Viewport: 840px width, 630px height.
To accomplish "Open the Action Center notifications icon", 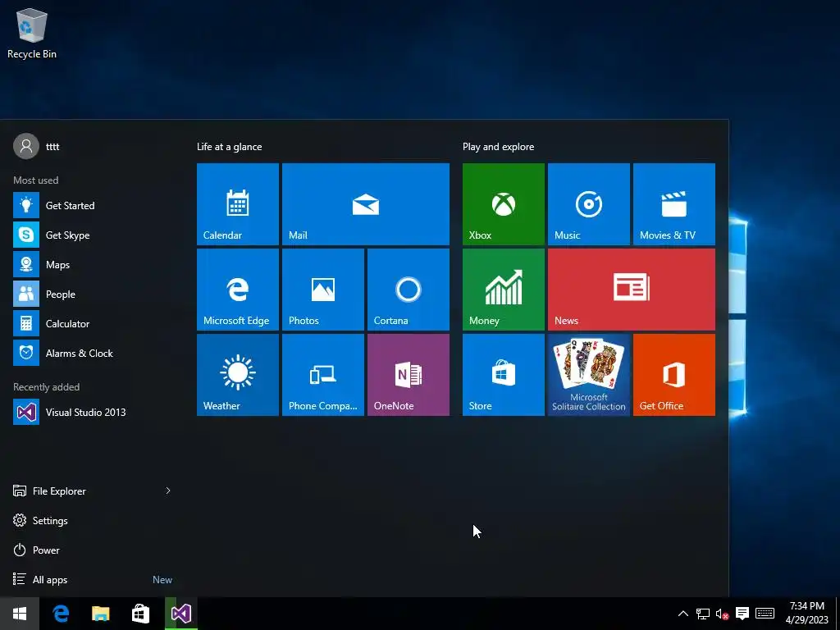I will (x=742, y=614).
